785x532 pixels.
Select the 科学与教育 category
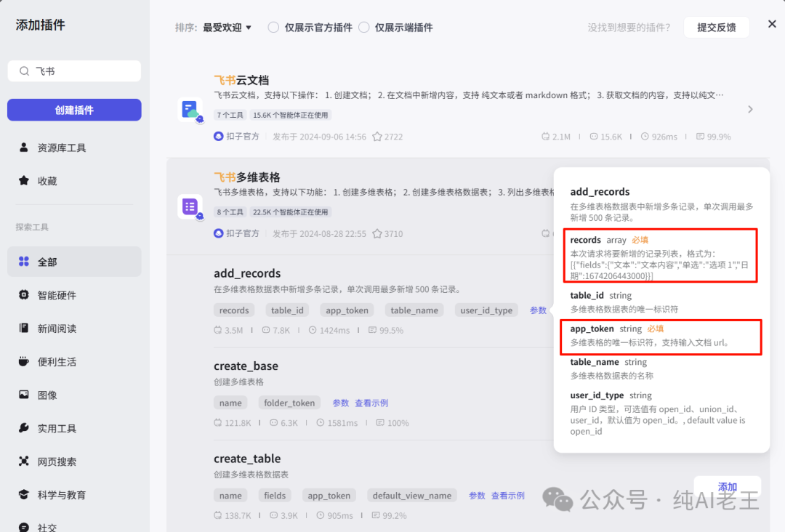pyautogui.click(x=74, y=495)
